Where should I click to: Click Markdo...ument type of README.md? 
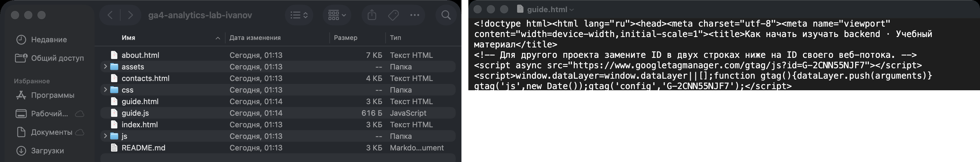coord(416,148)
